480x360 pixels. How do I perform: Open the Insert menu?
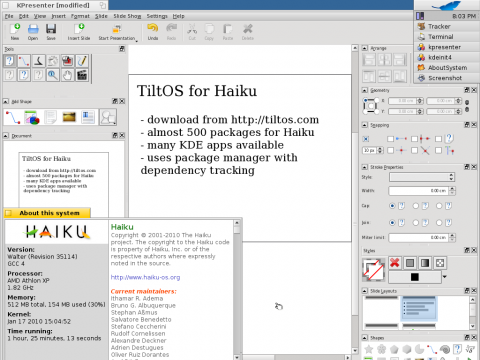pyautogui.click(x=58, y=16)
